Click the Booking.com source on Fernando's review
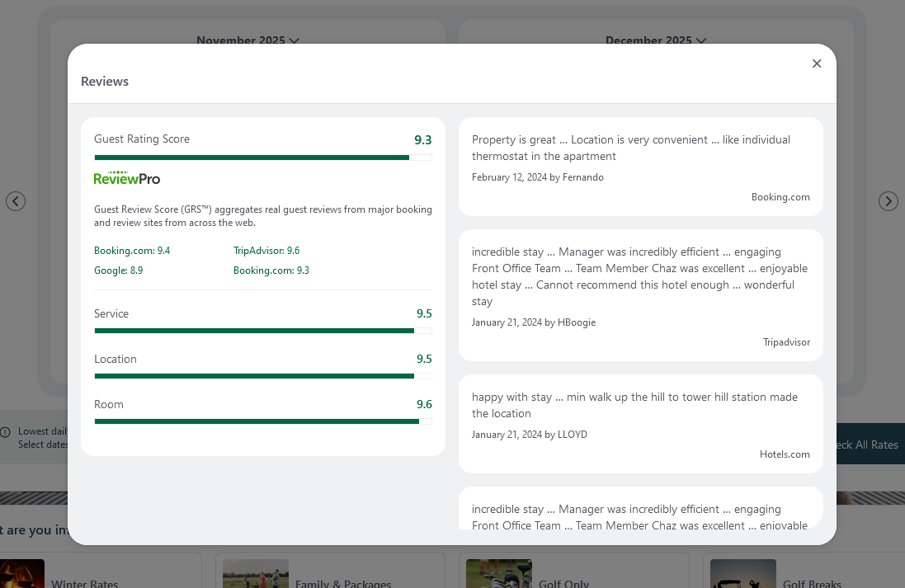The height and width of the screenshot is (588, 905). coord(780,197)
